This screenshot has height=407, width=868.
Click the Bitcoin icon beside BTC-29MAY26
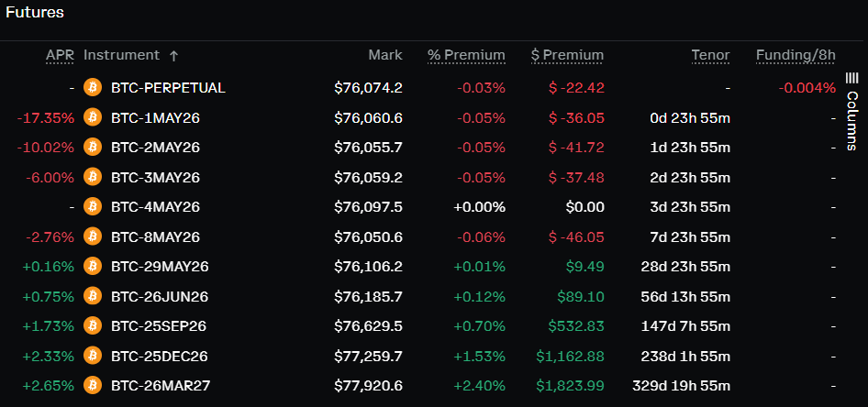click(93, 267)
